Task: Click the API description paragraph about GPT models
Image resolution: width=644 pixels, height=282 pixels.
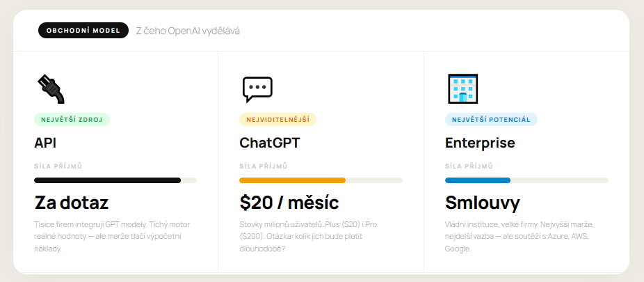Action: click(112, 236)
